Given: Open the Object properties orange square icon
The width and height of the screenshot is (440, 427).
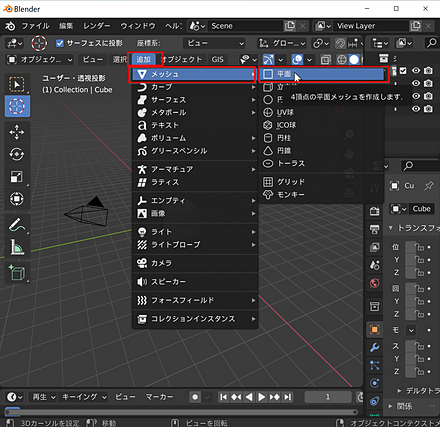Looking at the screenshot, I should point(375,330).
